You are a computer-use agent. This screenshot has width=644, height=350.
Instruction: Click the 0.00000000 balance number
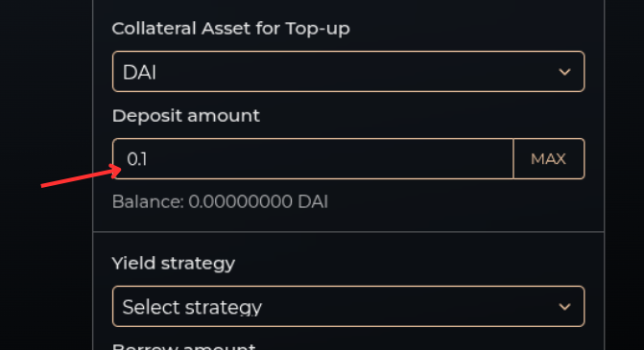(240, 202)
